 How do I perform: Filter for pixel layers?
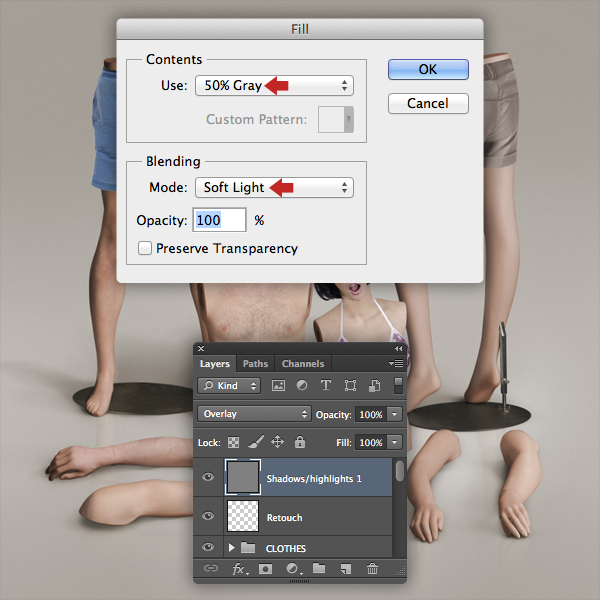(278, 385)
